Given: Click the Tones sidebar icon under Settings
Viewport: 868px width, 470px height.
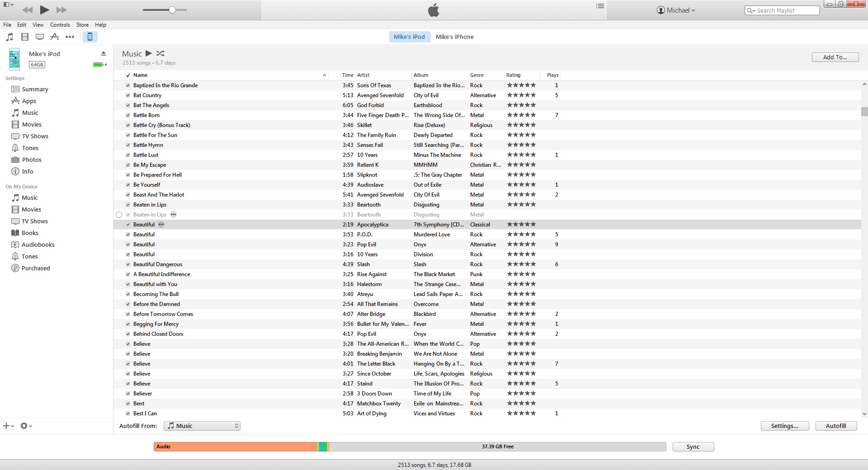Looking at the screenshot, I should coord(16,148).
